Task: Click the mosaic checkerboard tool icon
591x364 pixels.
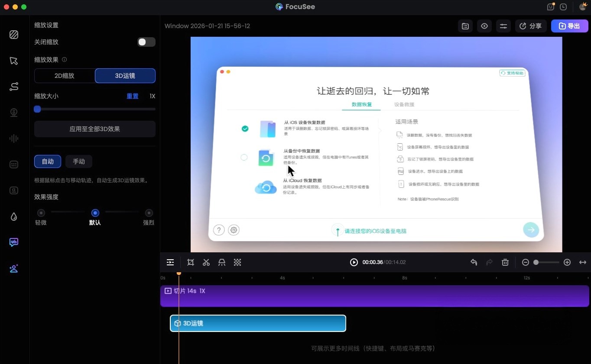Action: tap(237, 262)
